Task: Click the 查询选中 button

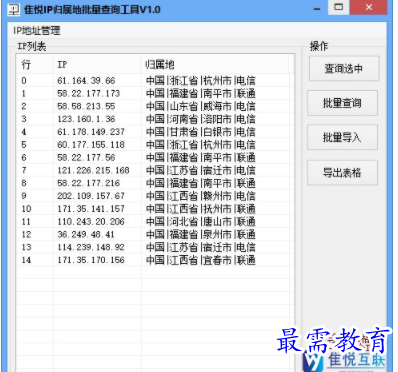Action: click(x=344, y=69)
